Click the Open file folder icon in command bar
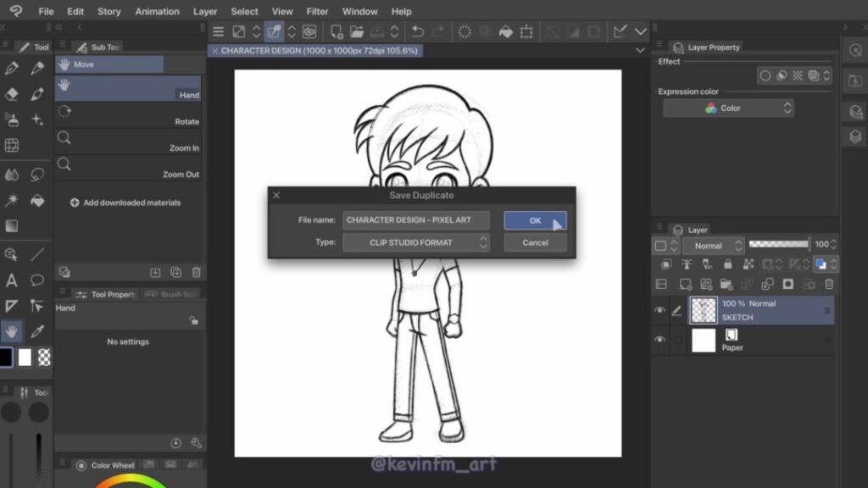Viewport: 868px width, 488px height. pyautogui.click(x=357, y=32)
